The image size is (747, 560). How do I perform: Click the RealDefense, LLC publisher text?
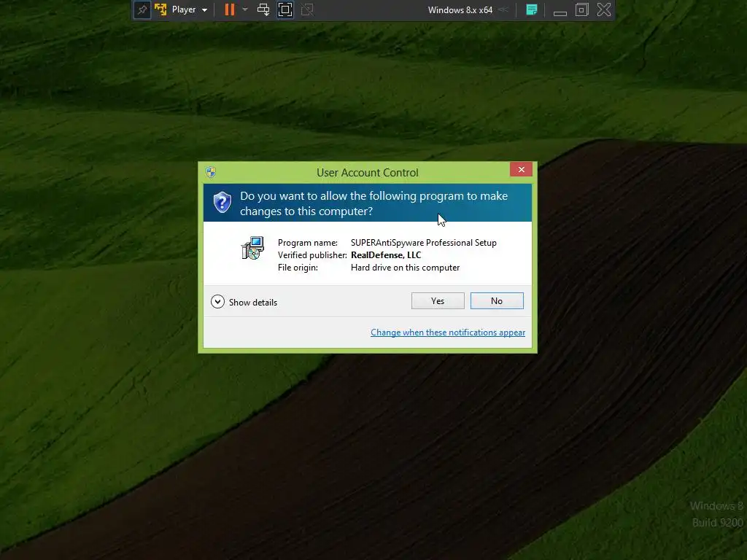(x=386, y=255)
